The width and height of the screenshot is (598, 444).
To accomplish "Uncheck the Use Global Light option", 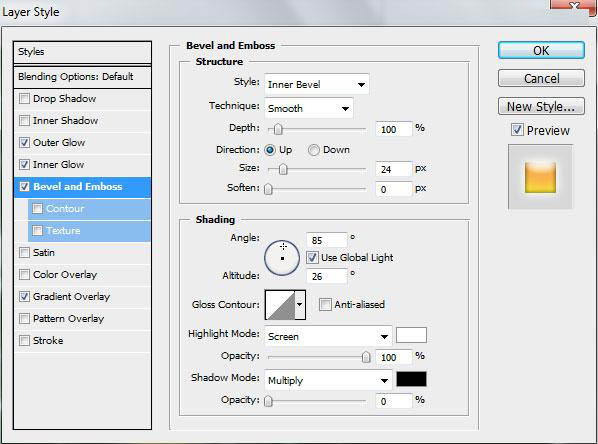I will point(312,257).
